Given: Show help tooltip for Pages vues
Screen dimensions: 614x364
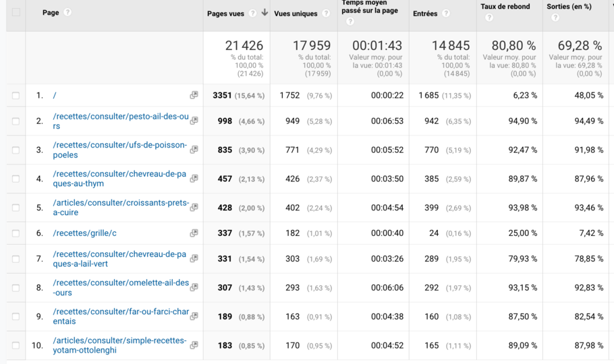Looking at the screenshot, I should pos(252,13).
